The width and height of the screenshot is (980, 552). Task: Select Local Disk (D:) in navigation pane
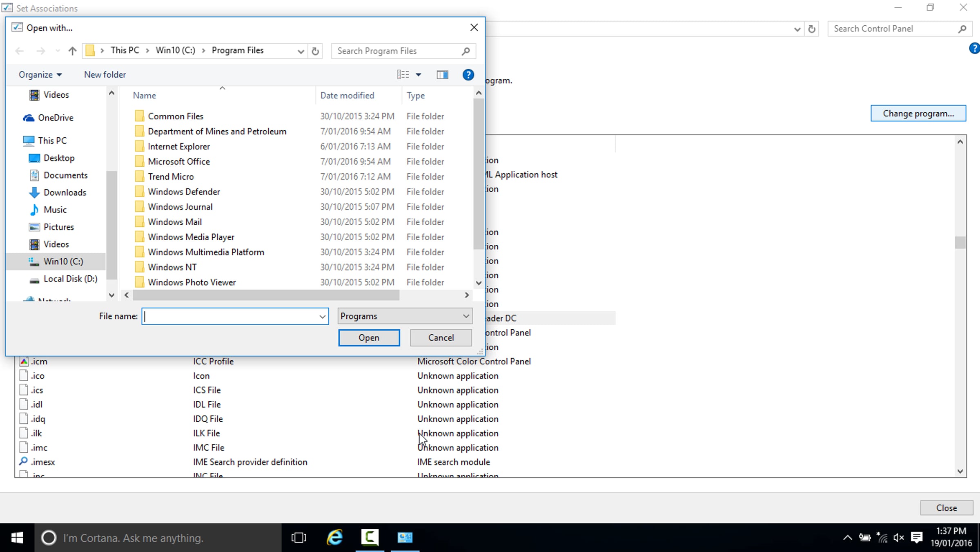pyautogui.click(x=70, y=279)
